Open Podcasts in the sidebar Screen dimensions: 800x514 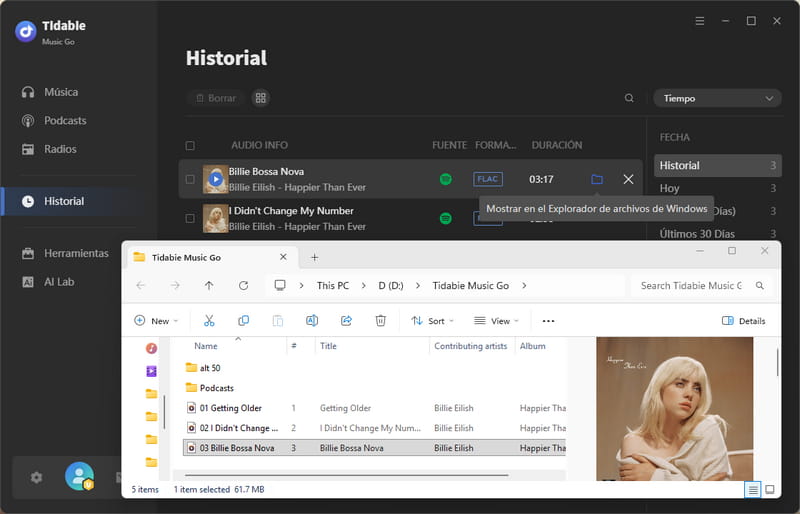coord(65,120)
